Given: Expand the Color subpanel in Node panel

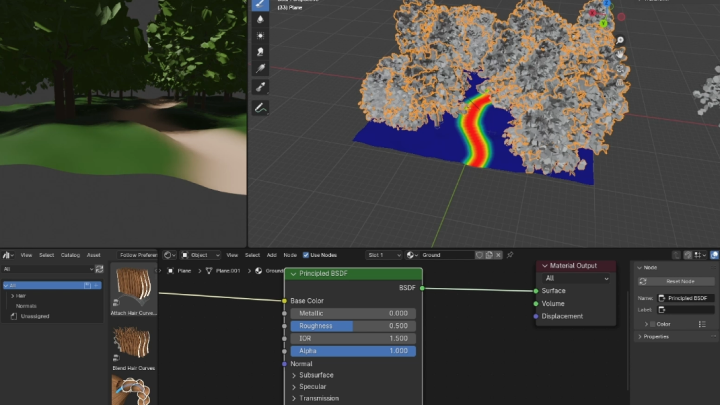Looking at the screenshot, I should [647, 324].
